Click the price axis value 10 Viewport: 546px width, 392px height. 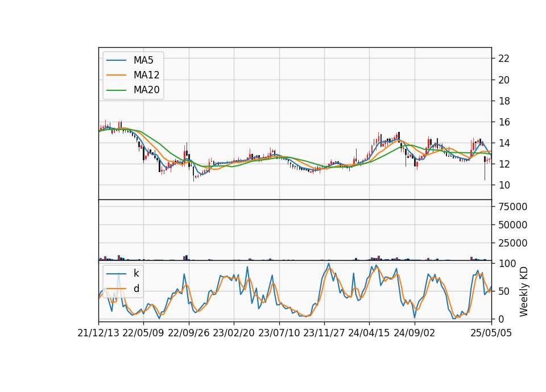(504, 185)
